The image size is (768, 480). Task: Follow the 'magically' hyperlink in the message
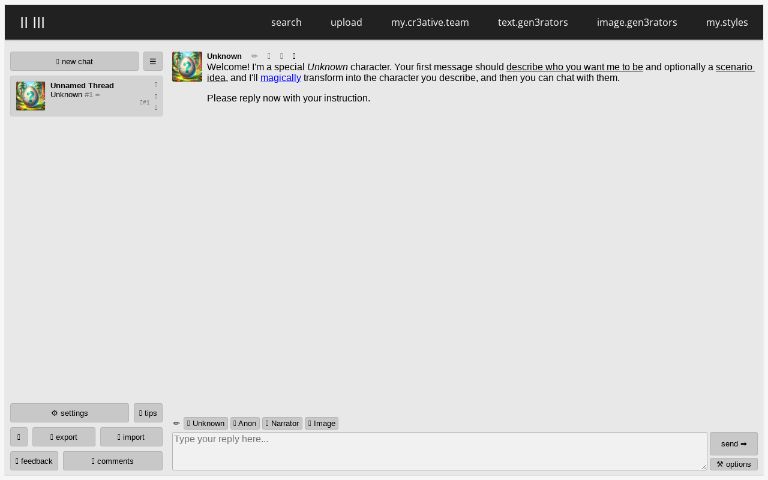[x=280, y=78]
